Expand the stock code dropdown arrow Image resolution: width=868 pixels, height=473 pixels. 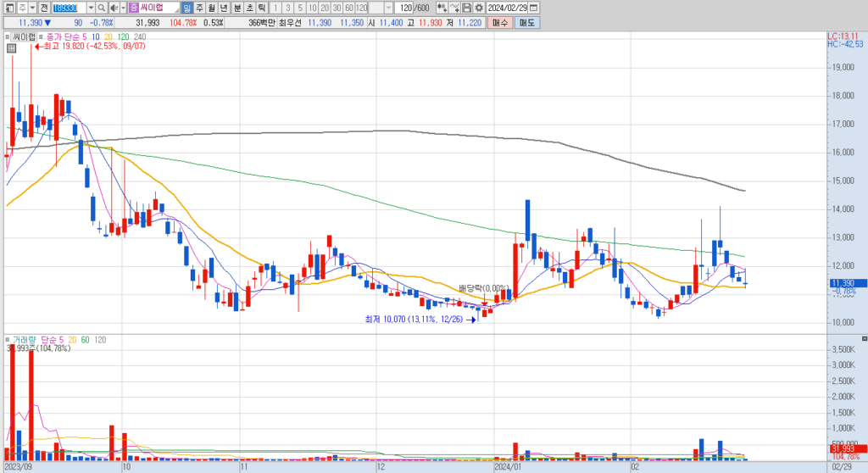click(91, 8)
